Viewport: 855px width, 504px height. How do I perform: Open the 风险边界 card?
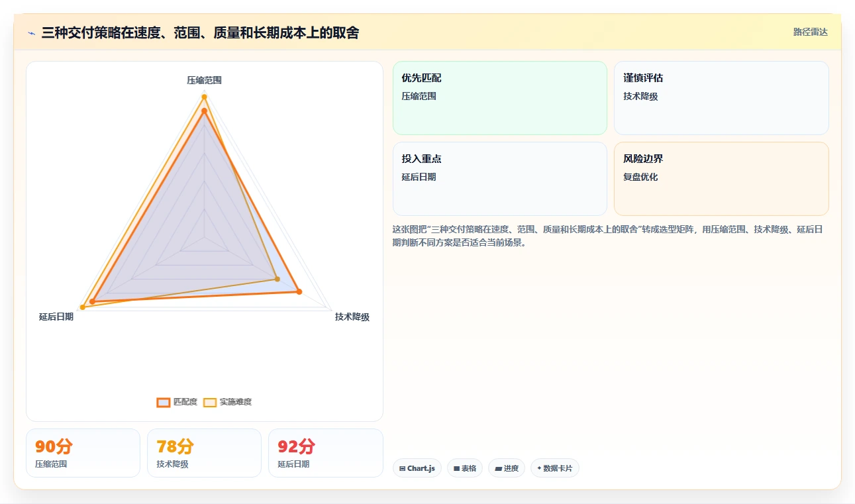pos(721,179)
